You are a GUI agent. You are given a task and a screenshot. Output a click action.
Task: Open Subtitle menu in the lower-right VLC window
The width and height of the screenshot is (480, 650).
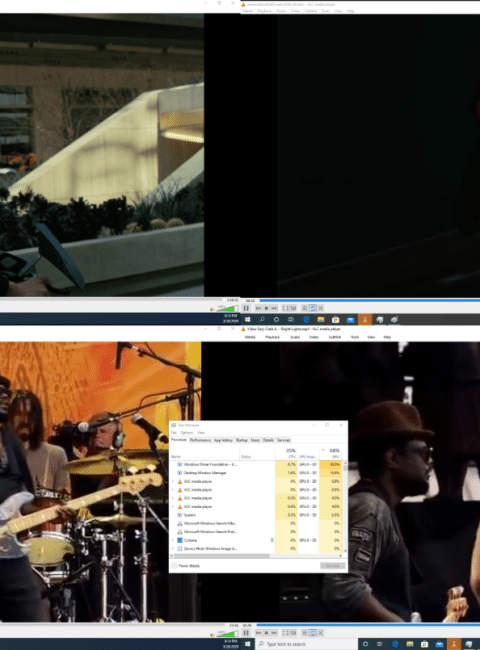(x=335, y=337)
